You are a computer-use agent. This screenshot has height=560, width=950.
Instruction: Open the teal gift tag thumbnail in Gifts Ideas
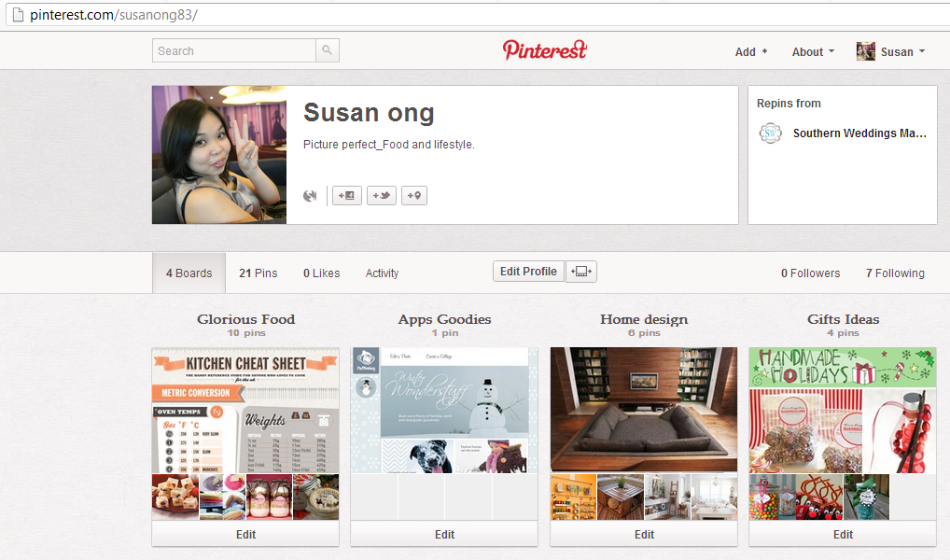pos(866,497)
